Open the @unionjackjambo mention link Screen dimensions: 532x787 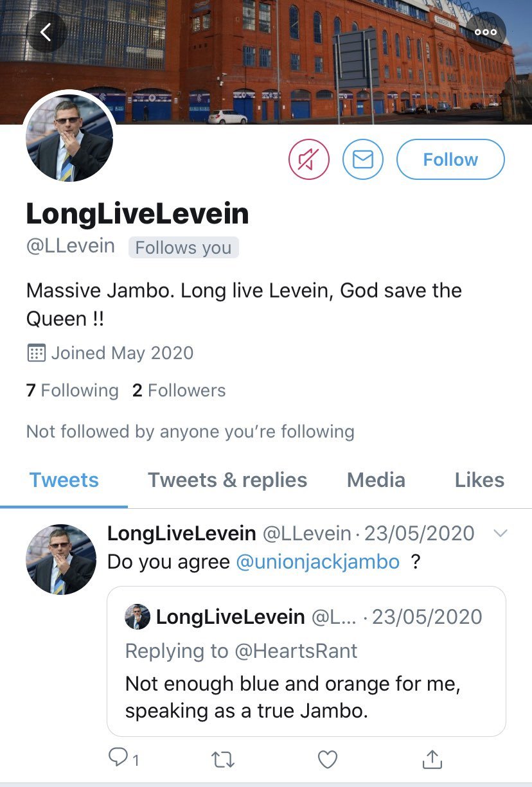[318, 562]
